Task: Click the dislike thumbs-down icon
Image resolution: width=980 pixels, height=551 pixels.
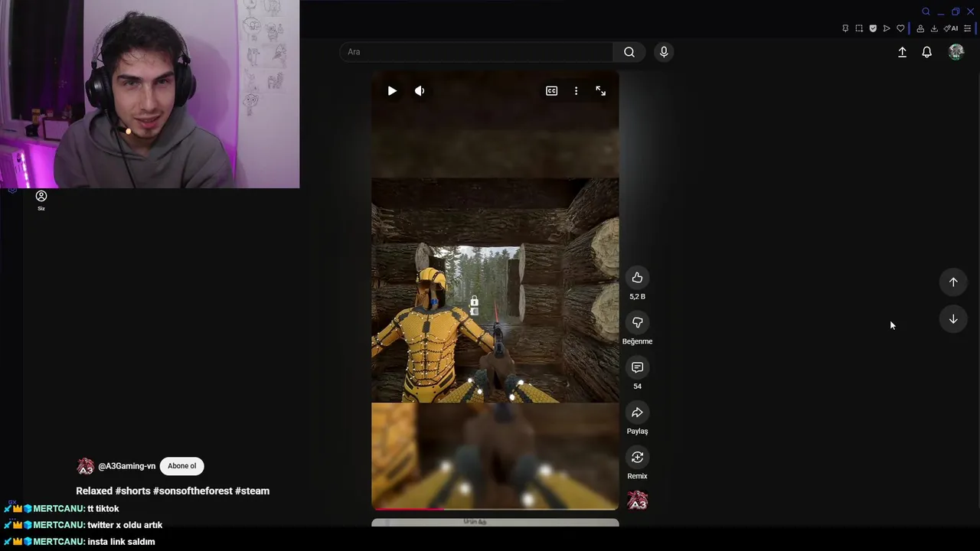Action: point(637,323)
